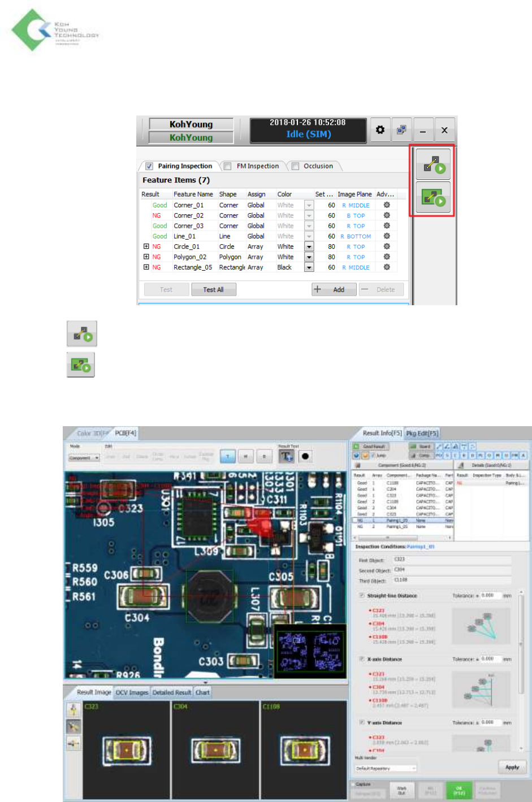Screen dimensions: 532x802
Task: Open Color dropdown for Rectangle_05
Action: (x=309, y=267)
